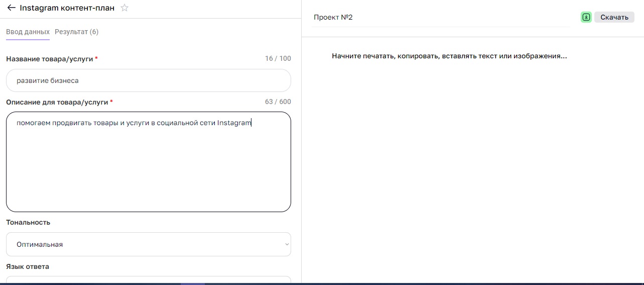Click the Проект №2 project name field
Image resolution: width=644 pixels, height=285 pixels.
click(x=440, y=17)
